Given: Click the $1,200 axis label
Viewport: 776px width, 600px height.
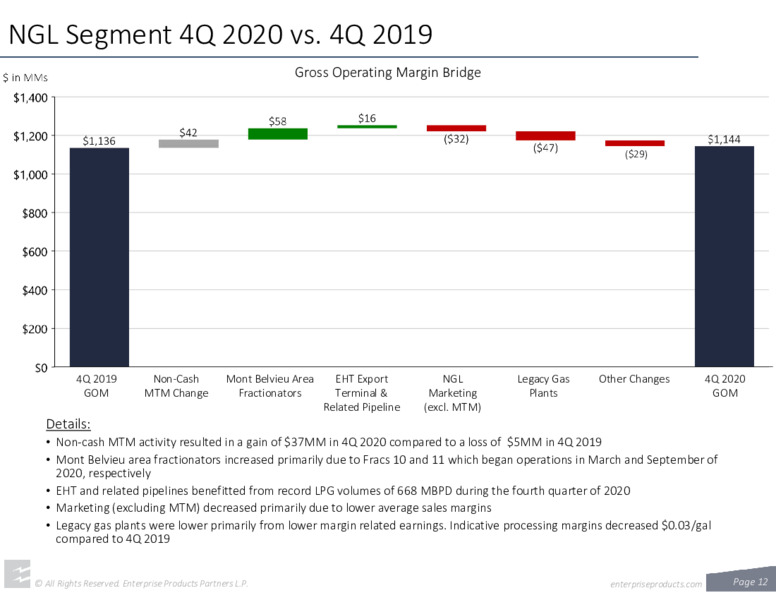Looking at the screenshot, I should click(31, 136).
